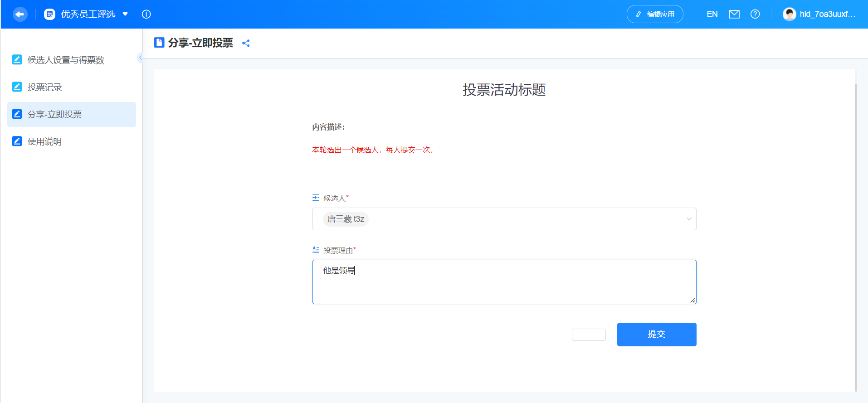Click the page icon beside 分享-立即投票 title

159,43
